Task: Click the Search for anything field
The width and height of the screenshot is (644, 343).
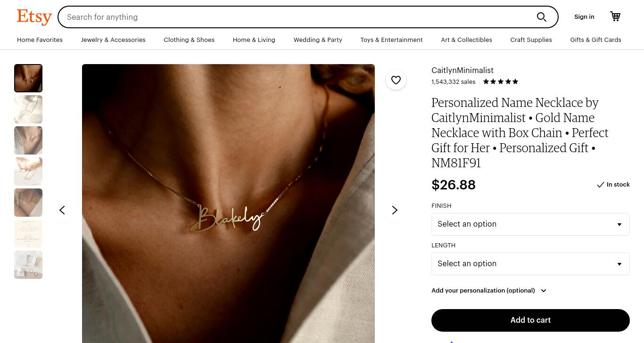Action: 297,17
